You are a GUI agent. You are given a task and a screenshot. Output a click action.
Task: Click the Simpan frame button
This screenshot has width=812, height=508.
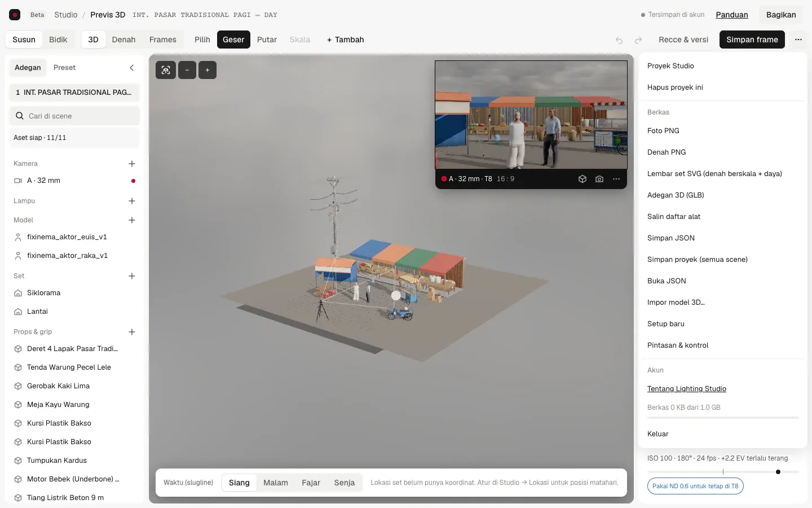[752, 40]
